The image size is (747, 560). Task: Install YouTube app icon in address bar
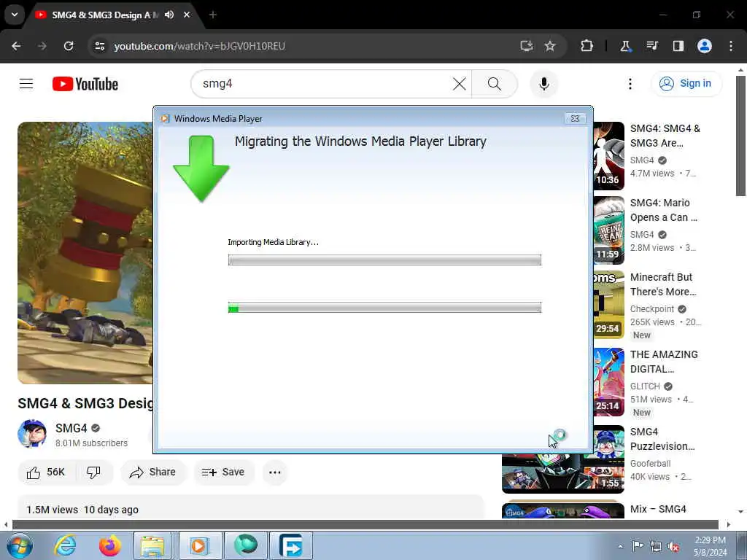pos(526,46)
